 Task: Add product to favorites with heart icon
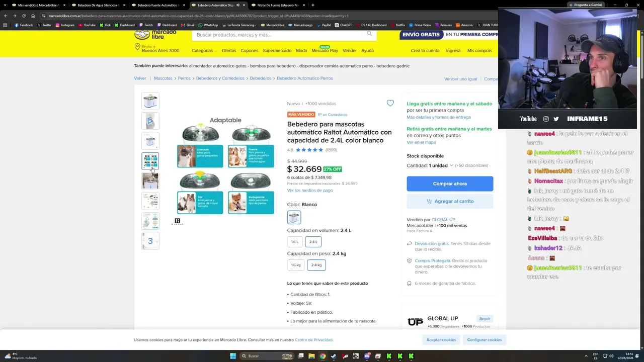pyautogui.click(x=390, y=103)
